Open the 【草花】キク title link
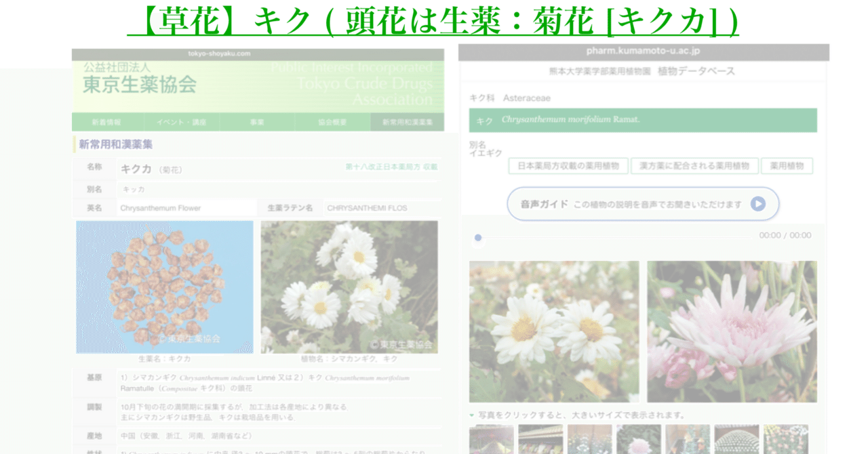868x454 pixels. tap(434, 20)
